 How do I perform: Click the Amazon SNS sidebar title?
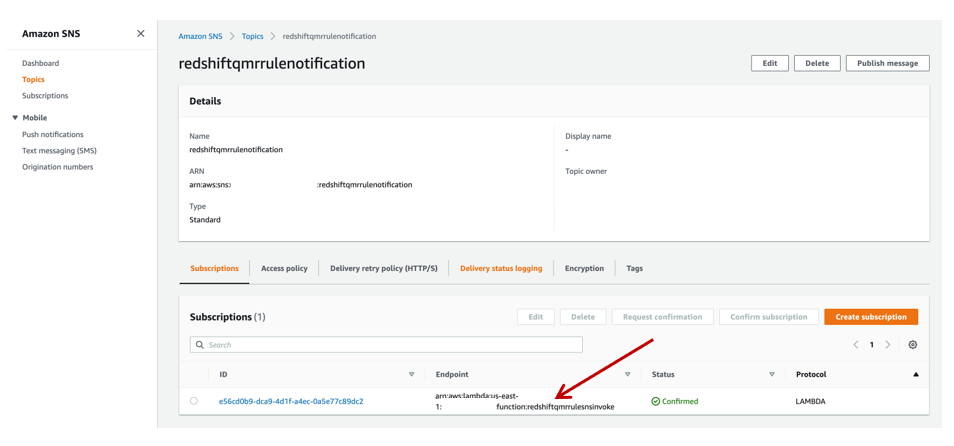51,34
